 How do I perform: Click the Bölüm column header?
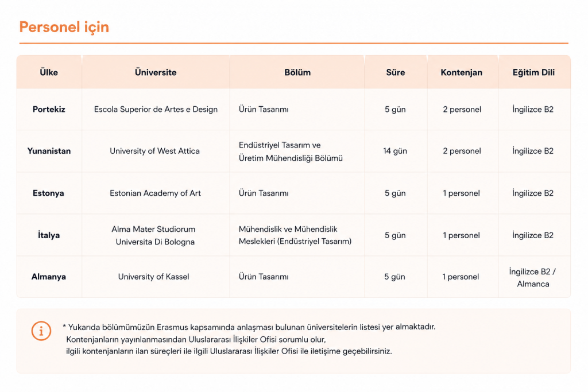(x=297, y=72)
